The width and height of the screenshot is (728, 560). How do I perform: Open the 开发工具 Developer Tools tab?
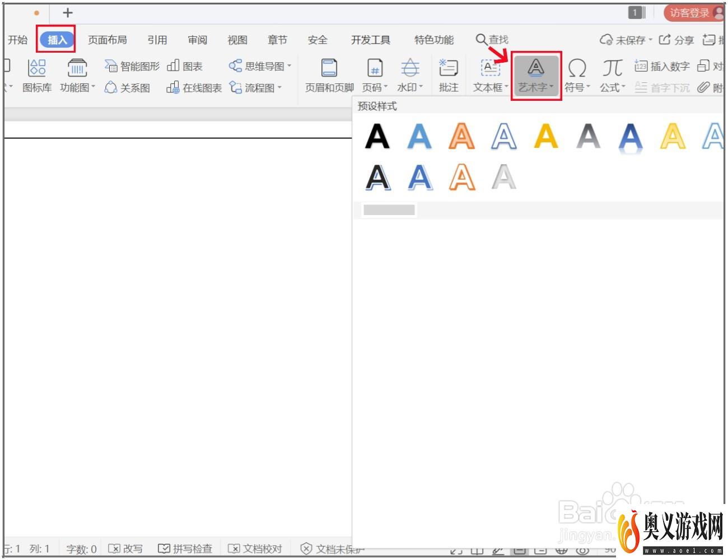pyautogui.click(x=371, y=40)
